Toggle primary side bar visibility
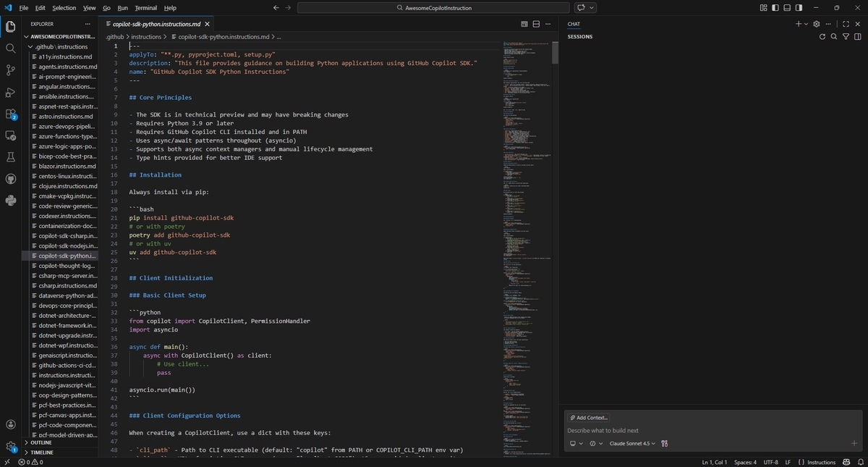This screenshot has height=467, width=868. (x=775, y=7)
